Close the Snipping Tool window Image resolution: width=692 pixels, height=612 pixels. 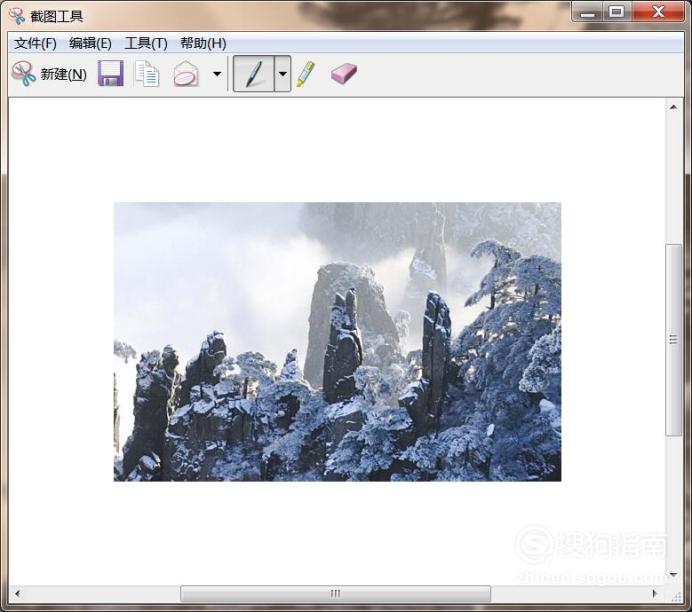658,12
